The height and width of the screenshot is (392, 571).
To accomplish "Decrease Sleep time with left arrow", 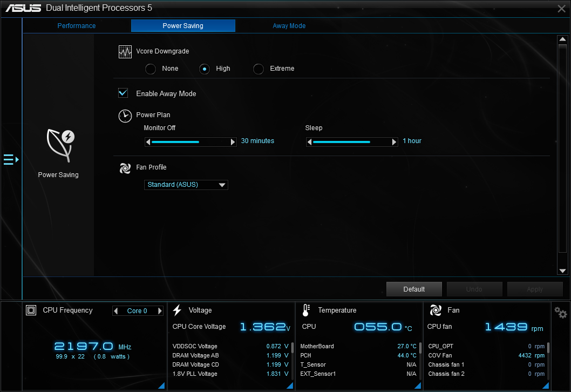I will pyautogui.click(x=309, y=141).
